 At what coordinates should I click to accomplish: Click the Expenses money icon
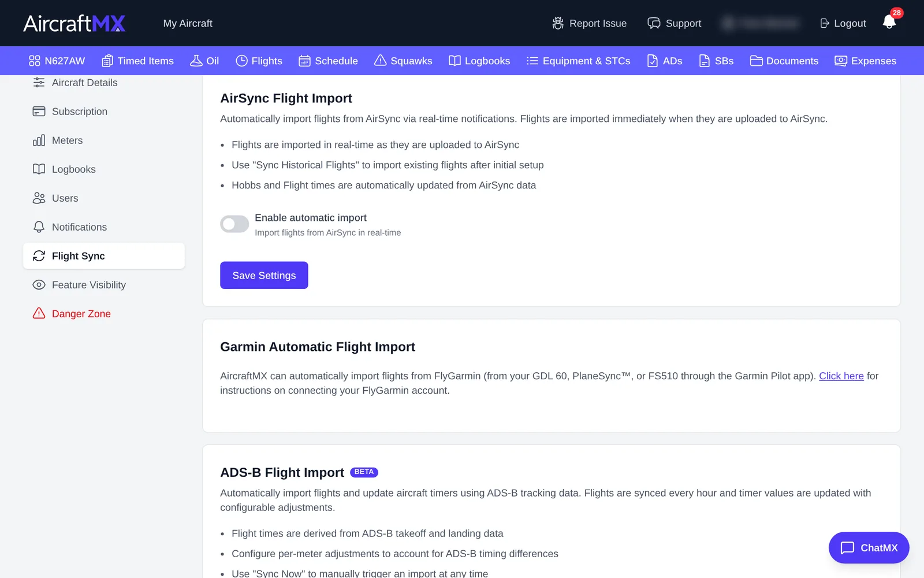841,61
